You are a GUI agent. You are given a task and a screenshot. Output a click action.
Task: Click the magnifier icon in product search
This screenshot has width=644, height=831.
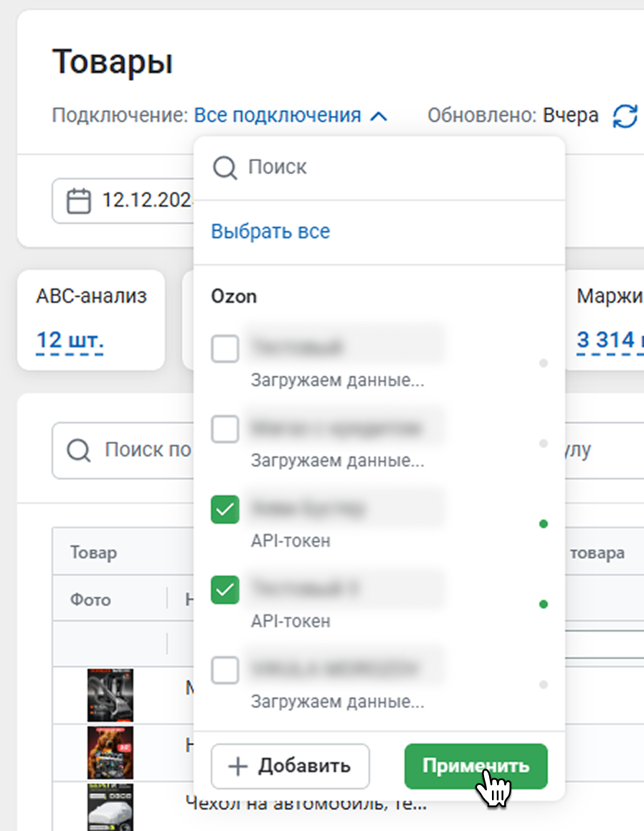click(79, 451)
